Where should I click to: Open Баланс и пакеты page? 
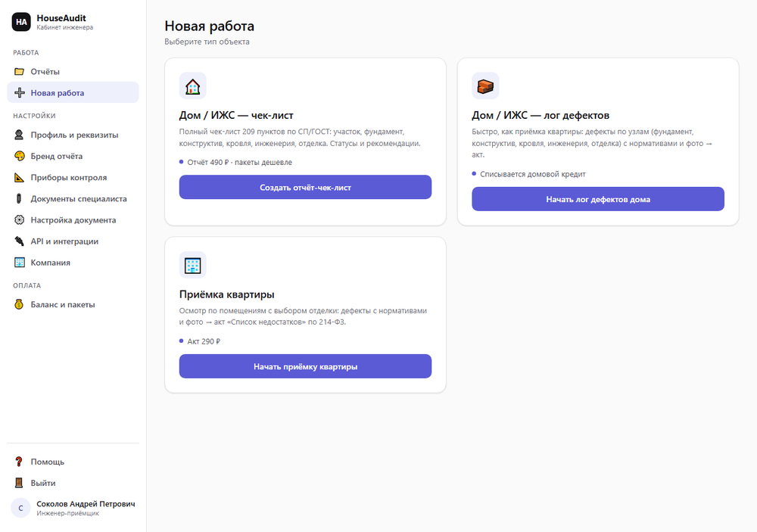click(x=73, y=304)
